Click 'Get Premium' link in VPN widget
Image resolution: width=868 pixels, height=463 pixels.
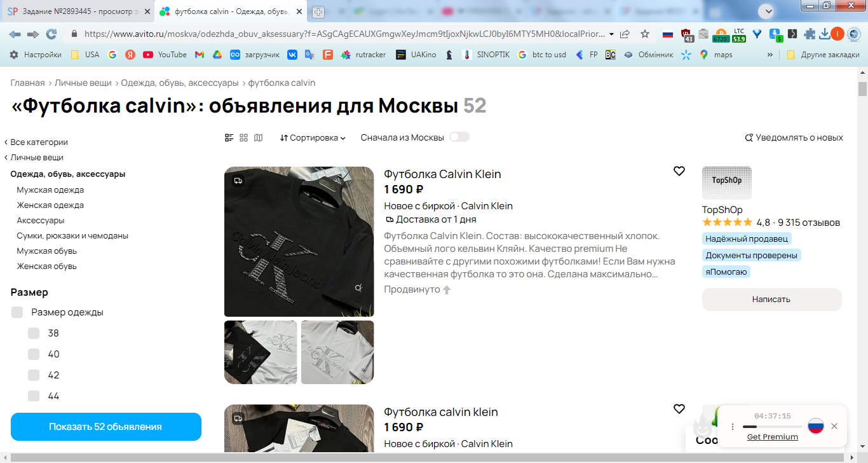point(773,437)
